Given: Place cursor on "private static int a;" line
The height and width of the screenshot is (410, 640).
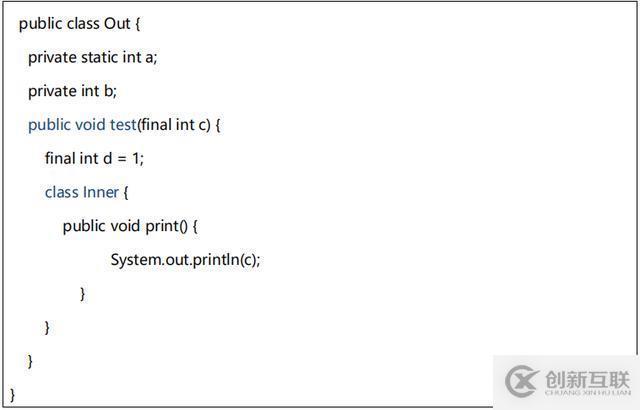Looking at the screenshot, I should coord(92,57).
